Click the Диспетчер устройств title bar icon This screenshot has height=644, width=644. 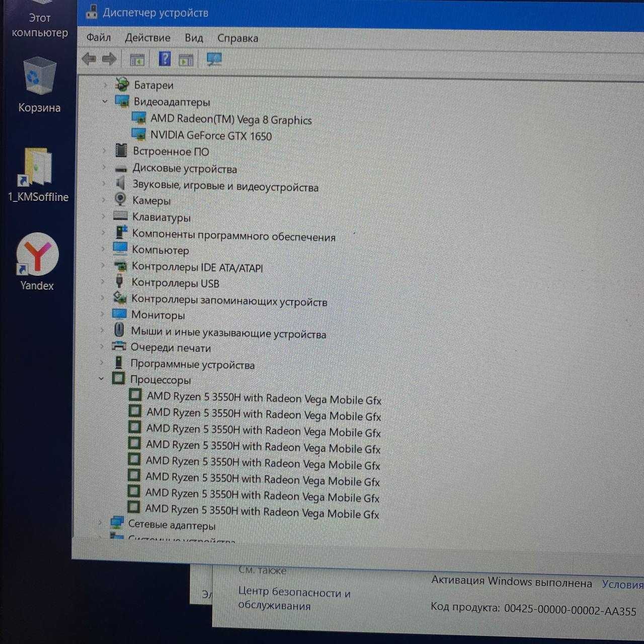coord(92,12)
